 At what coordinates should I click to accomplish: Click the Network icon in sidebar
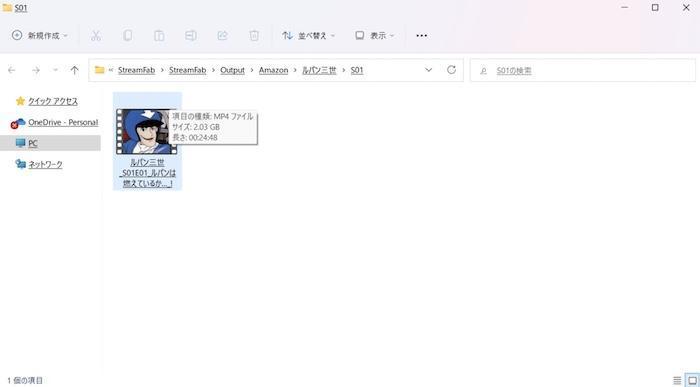20,164
